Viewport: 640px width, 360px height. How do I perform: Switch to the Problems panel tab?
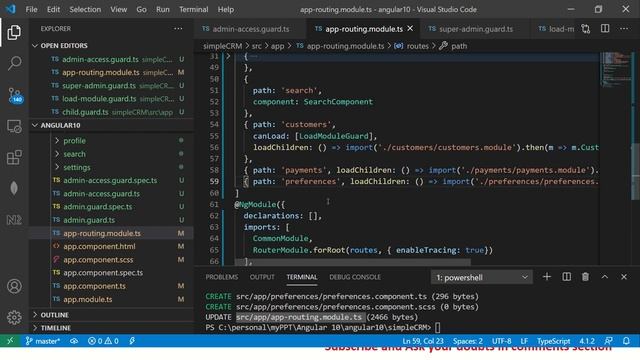(x=222, y=277)
